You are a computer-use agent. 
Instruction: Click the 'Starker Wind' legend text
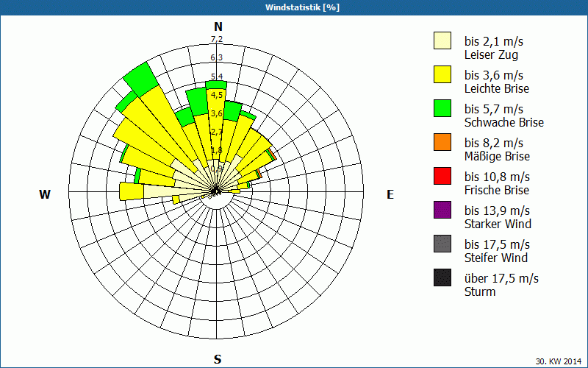click(x=498, y=224)
